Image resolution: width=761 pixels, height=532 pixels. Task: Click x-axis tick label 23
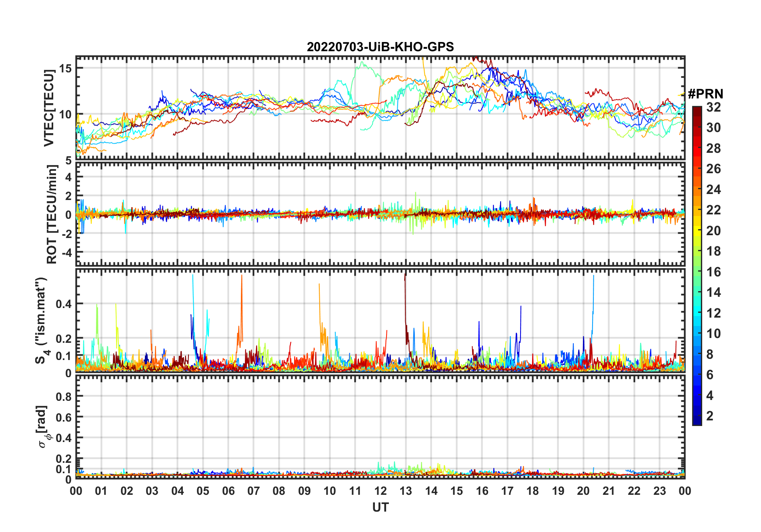tap(659, 491)
